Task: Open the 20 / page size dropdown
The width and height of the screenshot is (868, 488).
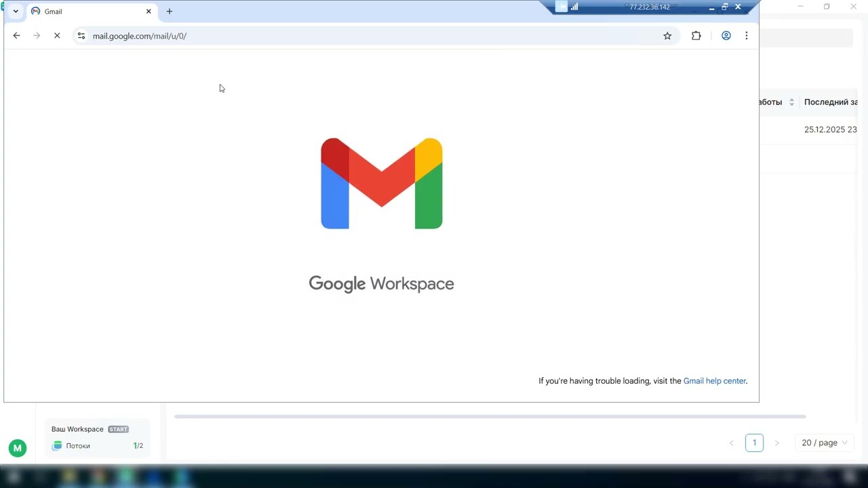Action: click(824, 443)
